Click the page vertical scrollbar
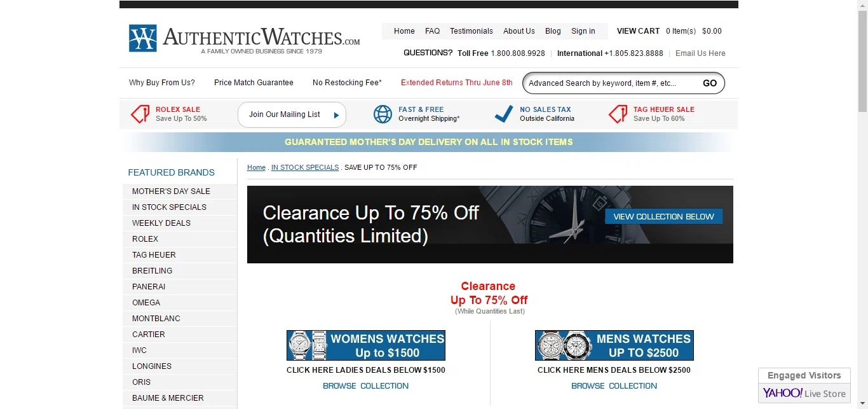 (x=862, y=204)
